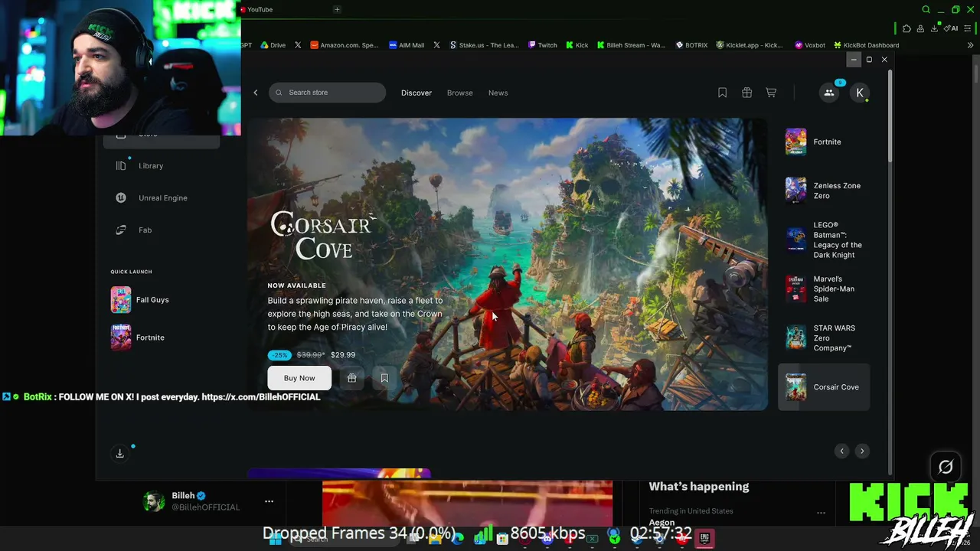Open BOTRIX bookmark
The image size is (980, 551).
tap(691, 45)
